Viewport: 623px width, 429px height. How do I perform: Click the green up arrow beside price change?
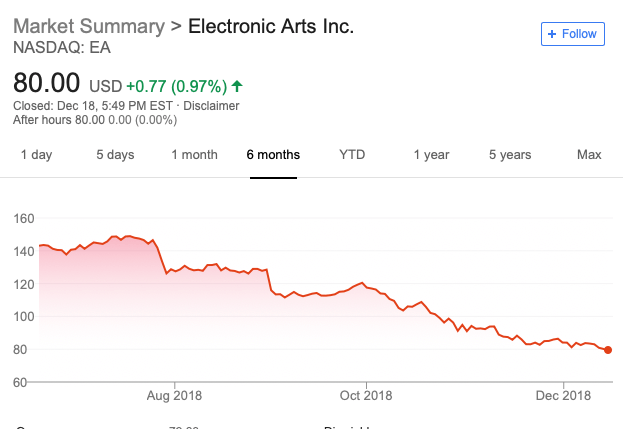236,86
